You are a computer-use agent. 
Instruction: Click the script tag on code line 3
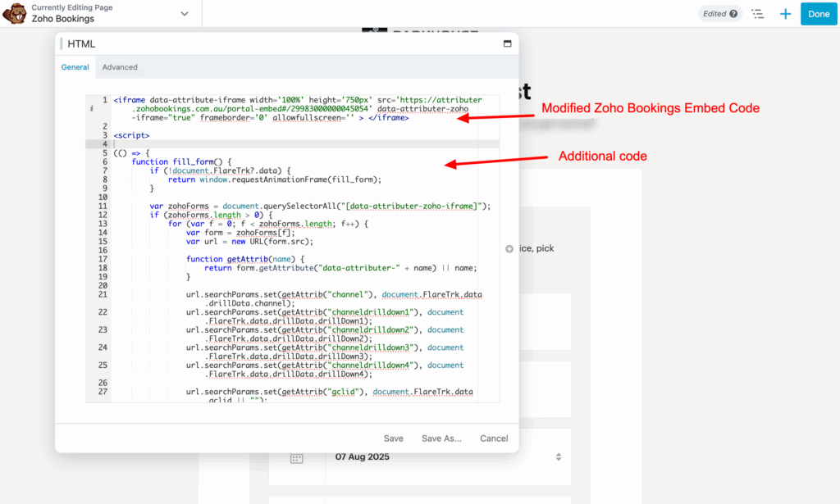coord(131,135)
